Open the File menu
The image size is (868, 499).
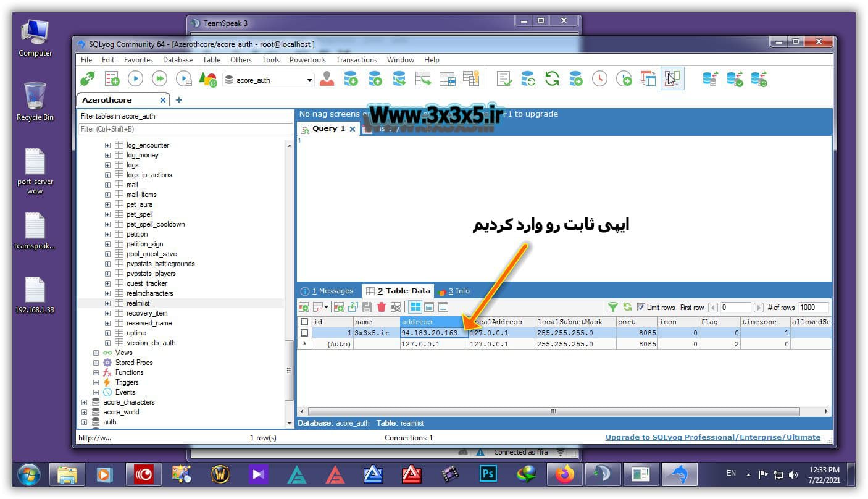[86, 60]
